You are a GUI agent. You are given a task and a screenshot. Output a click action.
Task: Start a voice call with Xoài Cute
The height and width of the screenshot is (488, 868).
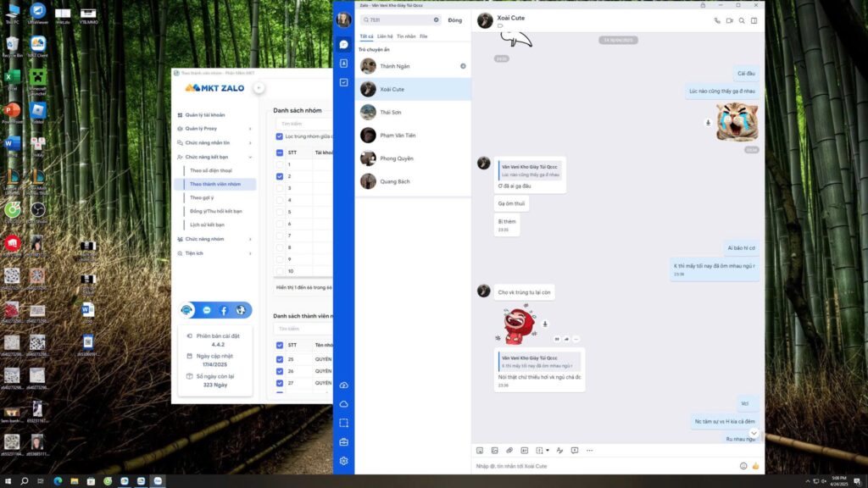pyautogui.click(x=717, y=20)
